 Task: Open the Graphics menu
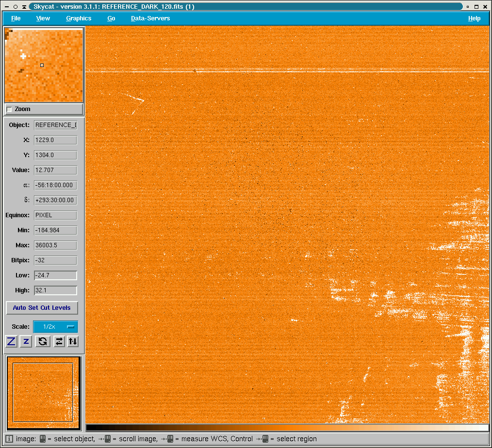tap(79, 18)
